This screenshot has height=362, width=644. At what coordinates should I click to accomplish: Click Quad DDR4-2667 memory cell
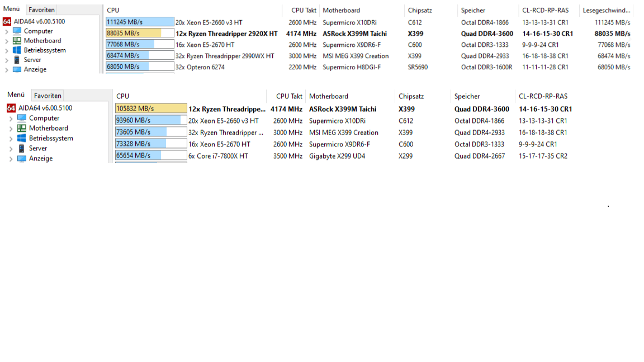479,156
